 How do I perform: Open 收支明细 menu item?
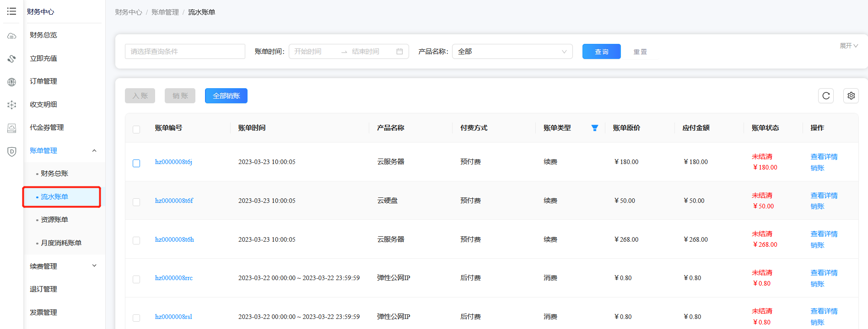point(43,105)
